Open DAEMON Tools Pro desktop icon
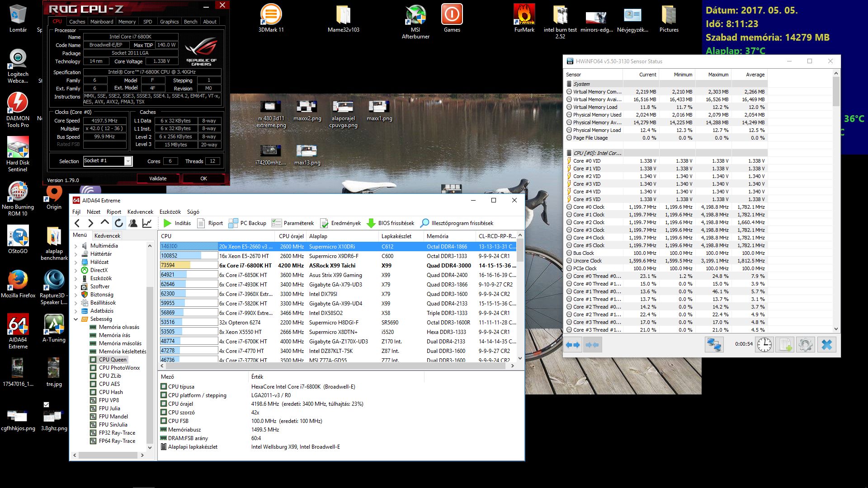This screenshot has height=488, width=868. click(18, 110)
